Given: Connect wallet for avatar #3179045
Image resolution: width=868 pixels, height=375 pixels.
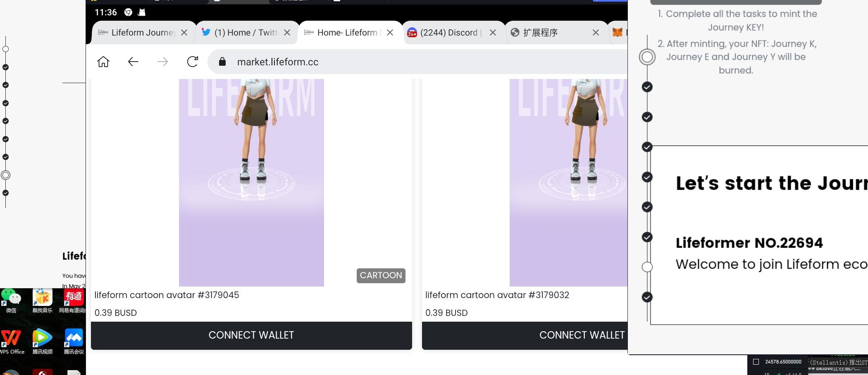Looking at the screenshot, I should click(x=251, y=335).
